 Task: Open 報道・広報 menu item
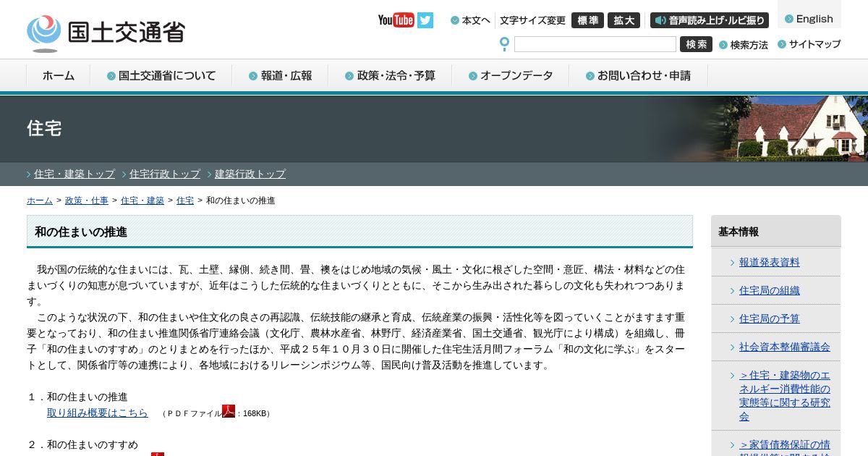[281, 75]
